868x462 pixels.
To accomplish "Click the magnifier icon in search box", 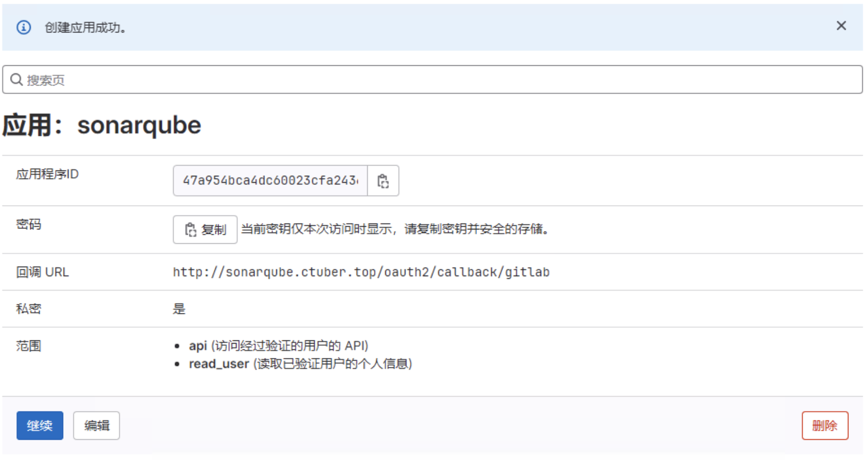I will (x=16, y=80).
